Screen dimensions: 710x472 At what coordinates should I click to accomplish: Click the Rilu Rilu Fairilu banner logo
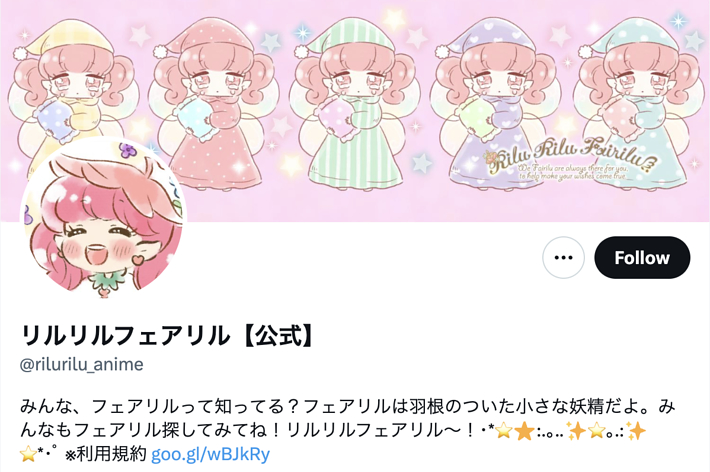click(x=571, y=159)
